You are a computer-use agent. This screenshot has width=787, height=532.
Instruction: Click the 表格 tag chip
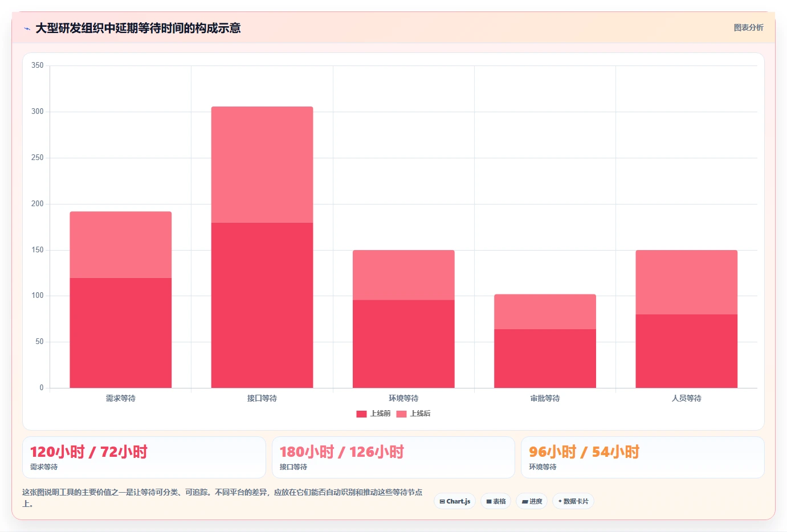[496, 501]
